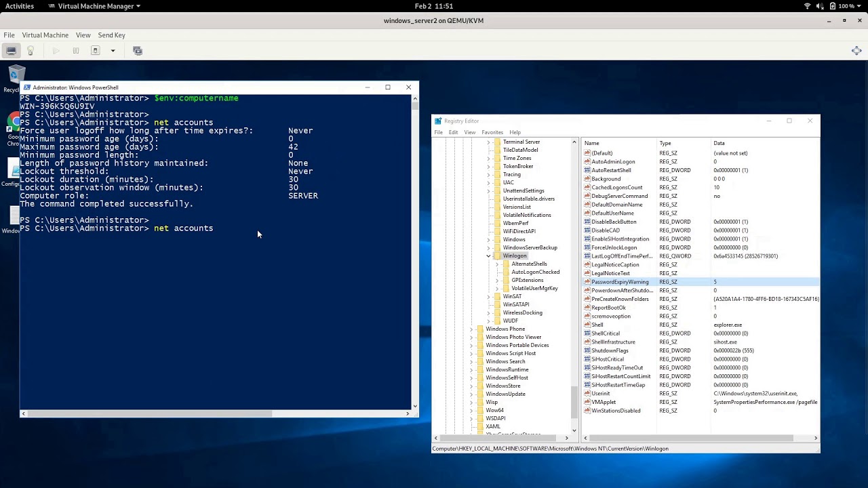Expand the WindowsServerBackup registry key
This screenshot has height=488, width=868.
pyautogui.click(x=488, y=247)
